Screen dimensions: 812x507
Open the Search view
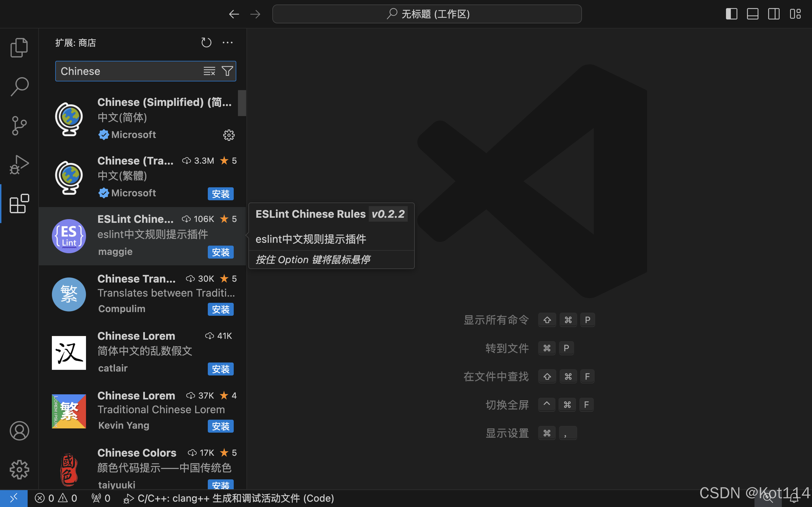click(19, 86)
